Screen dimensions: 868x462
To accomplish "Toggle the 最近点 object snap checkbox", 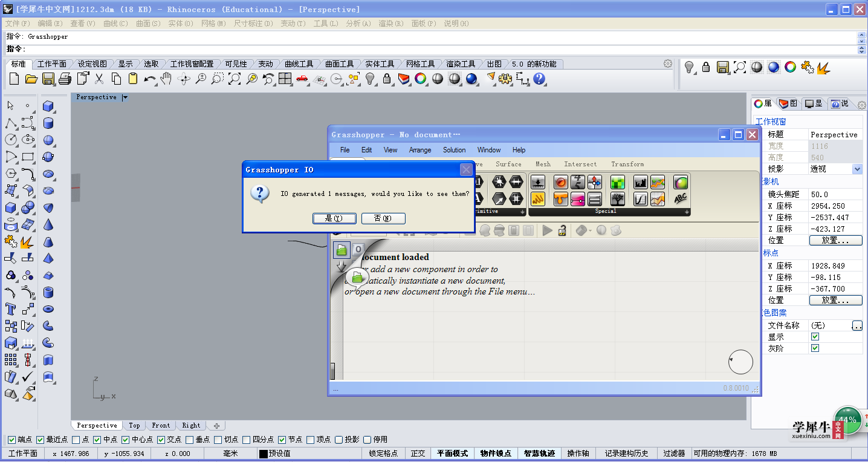I will [40, 440].
